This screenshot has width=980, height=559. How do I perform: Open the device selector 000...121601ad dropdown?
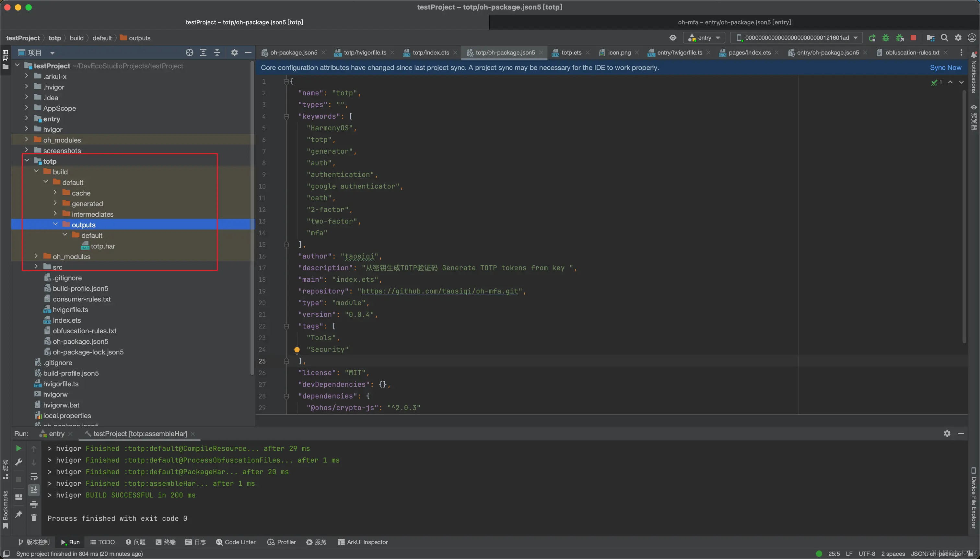pos(797,38)
